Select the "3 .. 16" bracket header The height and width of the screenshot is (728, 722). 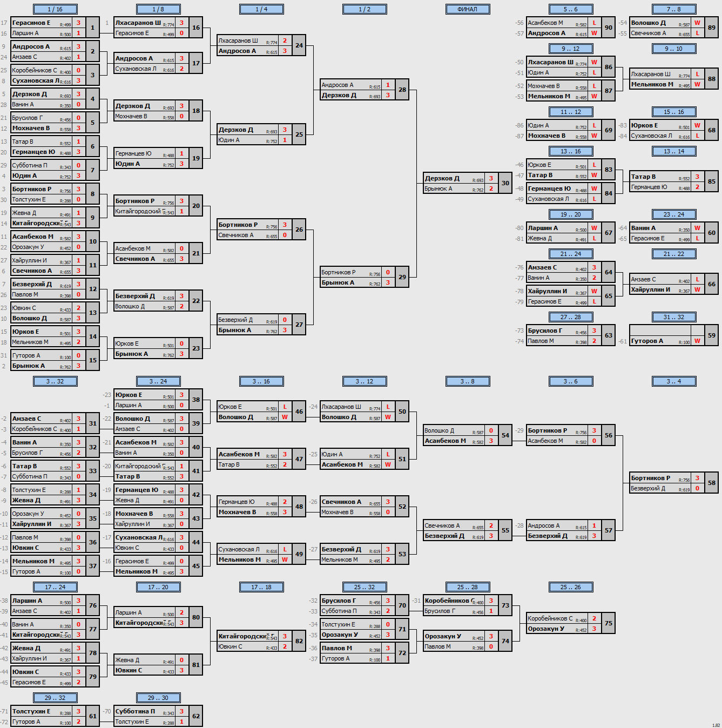(261, 381)
